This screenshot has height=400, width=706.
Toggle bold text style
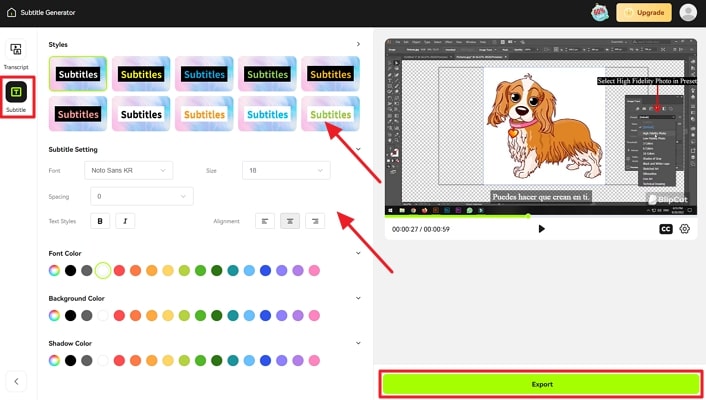point(100,221)
